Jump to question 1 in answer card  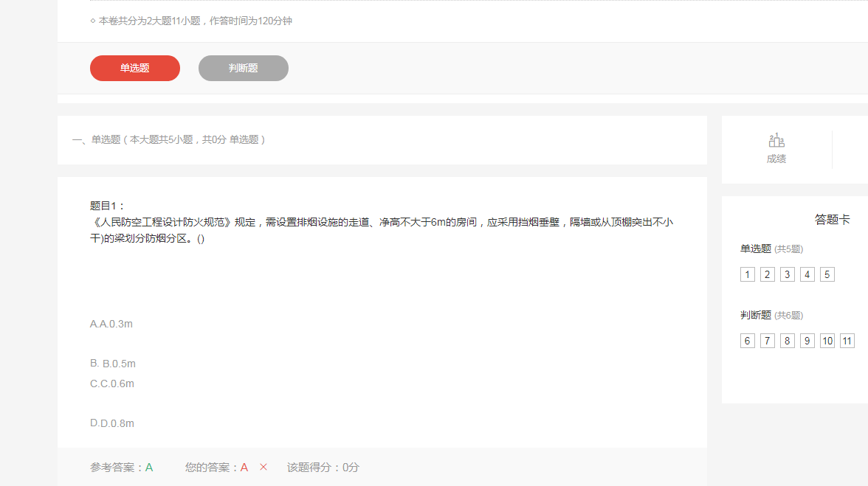tap(748, 274)
